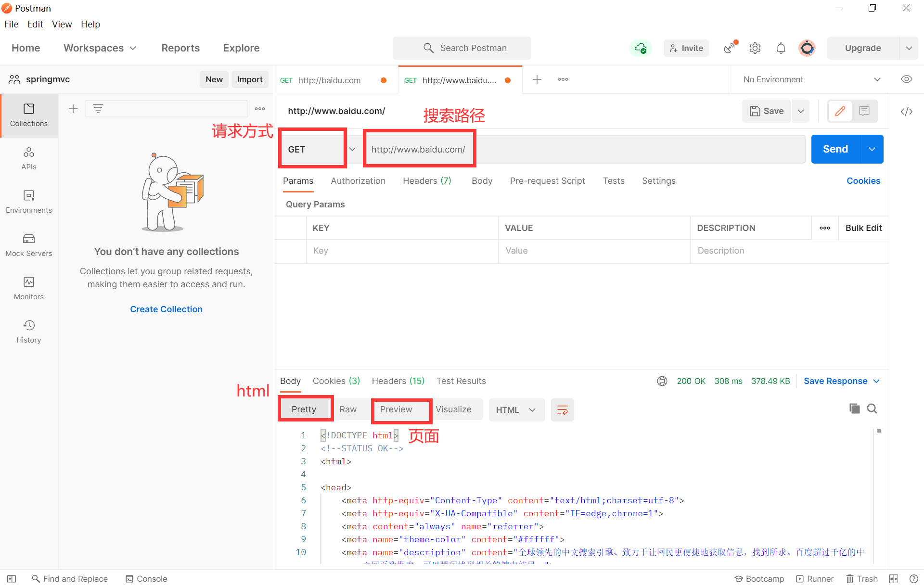The image size is (924, 587).
Task: Open the File menu
Action: [x=12, y=24]
